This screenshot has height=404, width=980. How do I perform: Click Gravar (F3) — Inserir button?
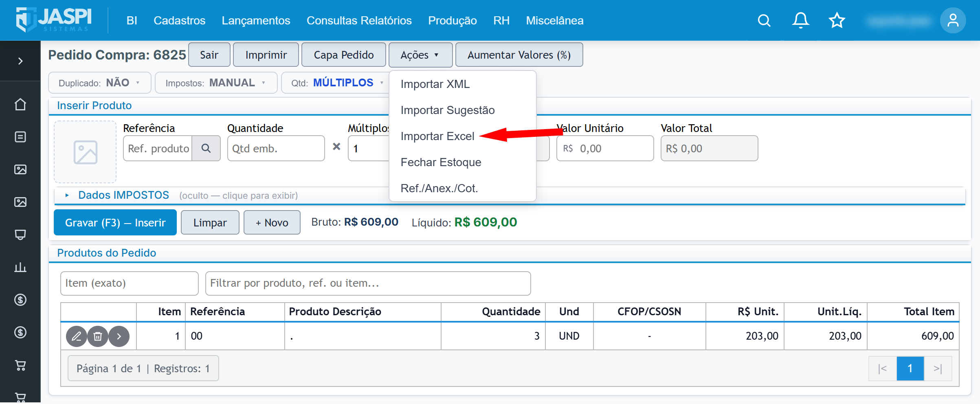[x=115, y=222]
